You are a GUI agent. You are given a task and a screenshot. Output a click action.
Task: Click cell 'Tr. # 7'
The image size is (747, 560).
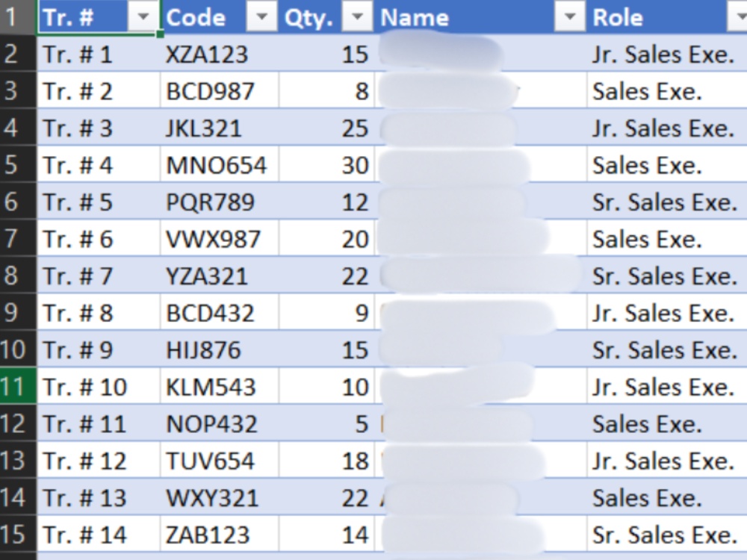[x=99, y=276]
